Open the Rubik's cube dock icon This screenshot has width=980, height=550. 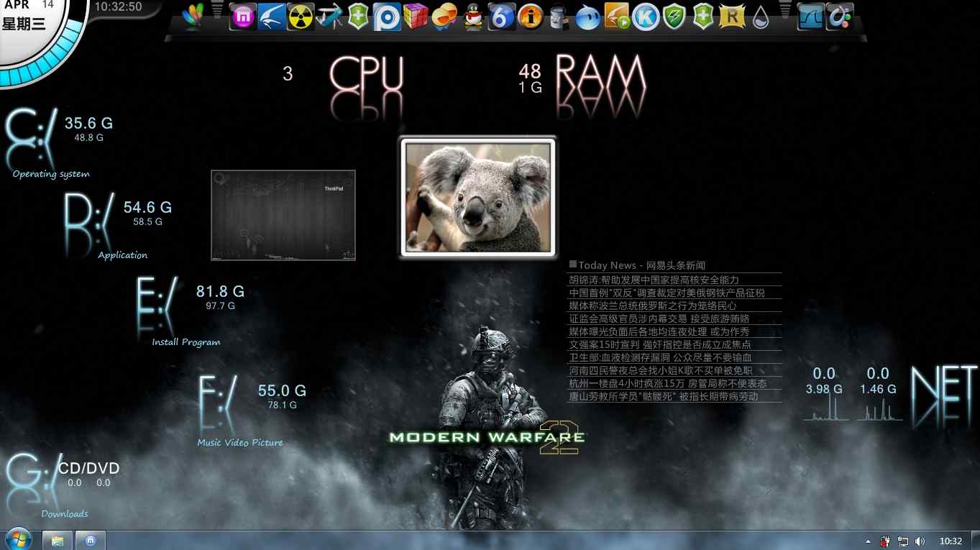click(x=416, y=17)
